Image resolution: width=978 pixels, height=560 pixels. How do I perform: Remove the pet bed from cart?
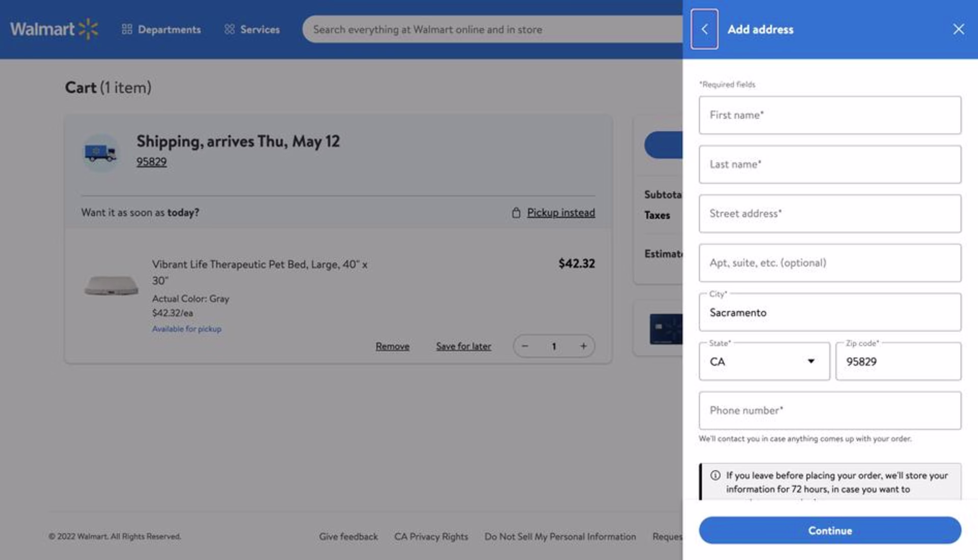click(392, 346)
